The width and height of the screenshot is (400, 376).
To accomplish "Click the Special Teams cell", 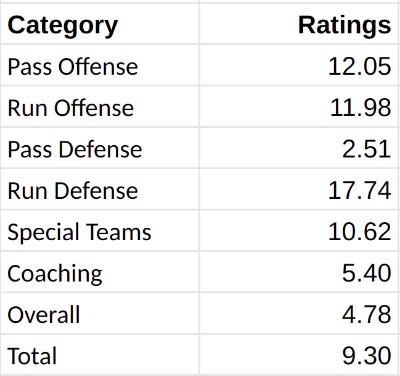I will tap(100, 231).
